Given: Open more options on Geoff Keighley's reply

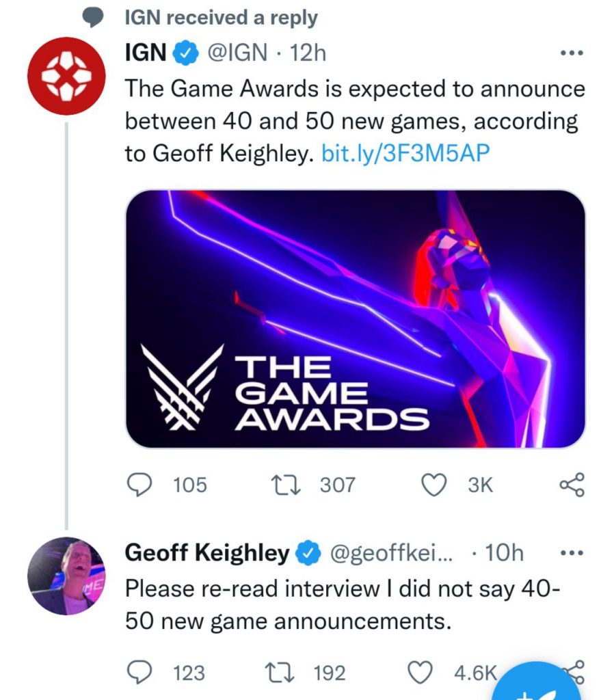Looking at the screenshot, I should (x=571, y=552).
